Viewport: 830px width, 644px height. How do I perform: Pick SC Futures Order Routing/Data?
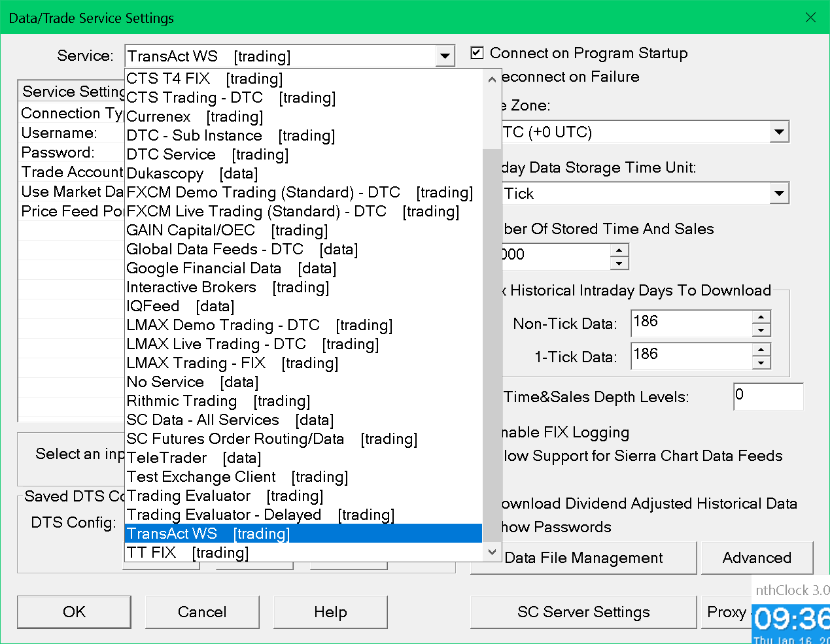point(303,439)
